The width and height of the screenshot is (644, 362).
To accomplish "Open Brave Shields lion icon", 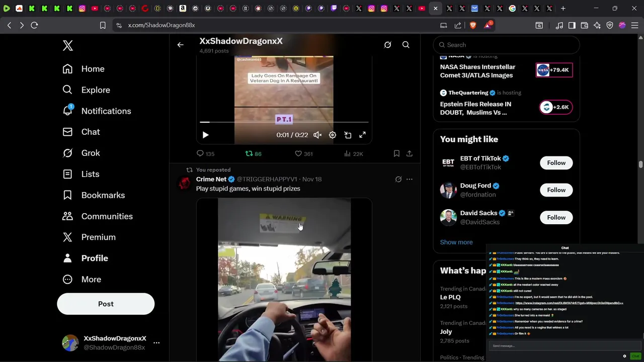I will click(x=473, y=25).
